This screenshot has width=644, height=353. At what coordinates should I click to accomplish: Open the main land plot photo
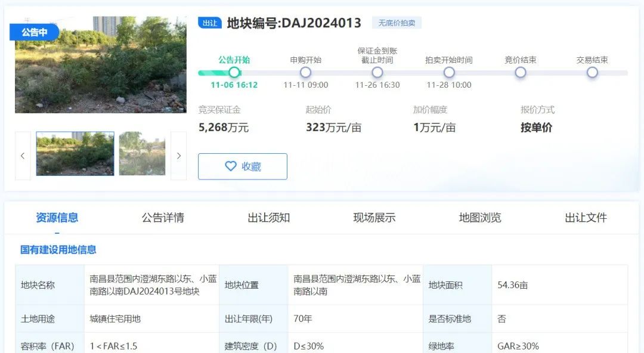[101, 64]
